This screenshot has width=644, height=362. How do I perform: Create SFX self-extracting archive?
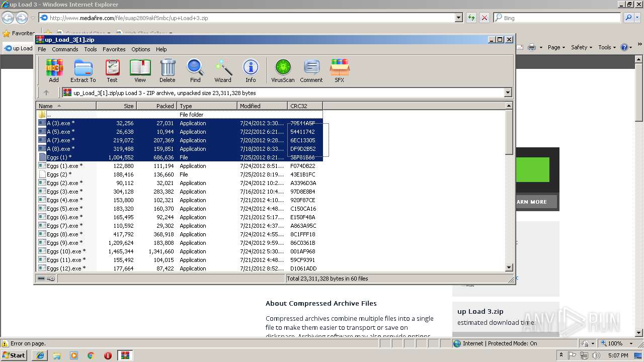click(340, 71)
